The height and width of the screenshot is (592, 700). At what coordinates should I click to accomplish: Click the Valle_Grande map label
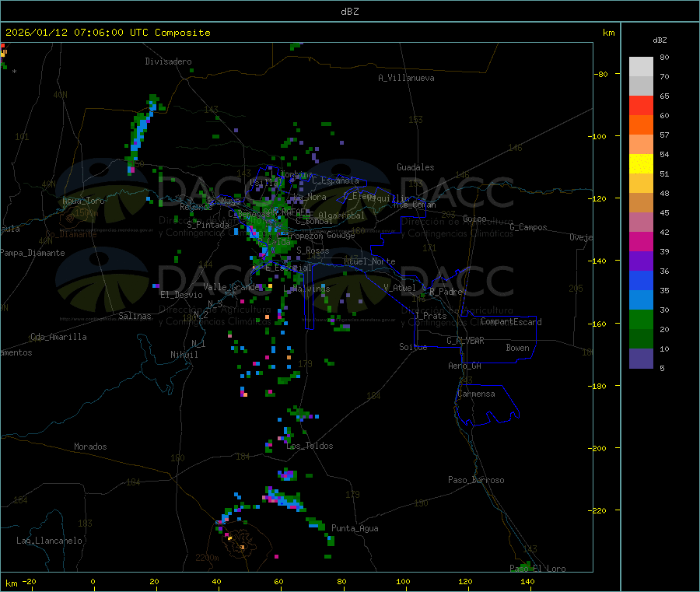click(x=232, y=286)
